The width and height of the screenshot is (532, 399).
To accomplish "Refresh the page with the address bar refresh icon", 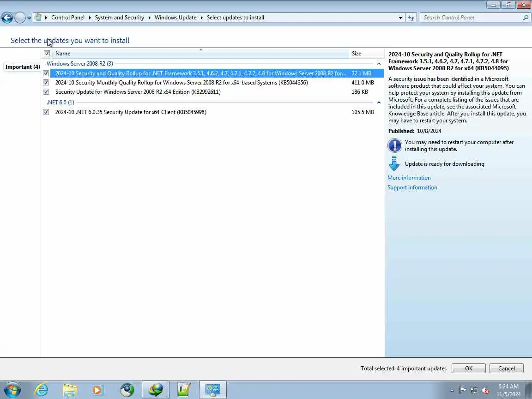I will click(x=411, y=18).
